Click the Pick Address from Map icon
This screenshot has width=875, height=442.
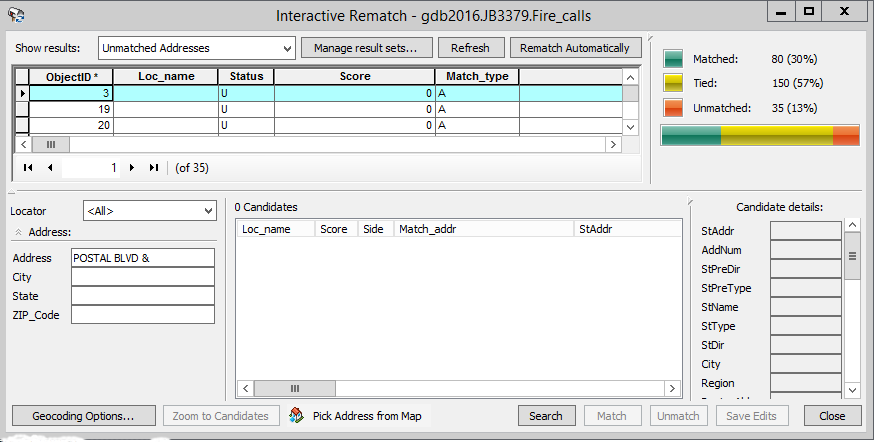296,415
